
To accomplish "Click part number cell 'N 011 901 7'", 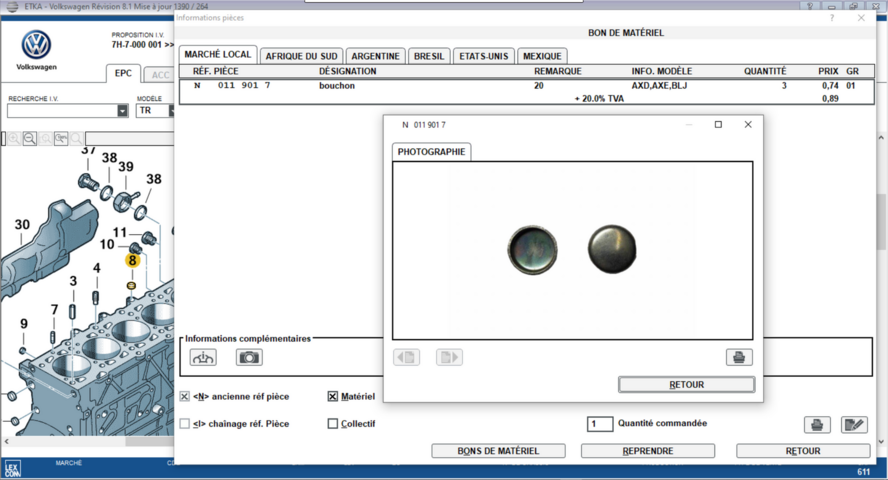I will coord(232,85).
